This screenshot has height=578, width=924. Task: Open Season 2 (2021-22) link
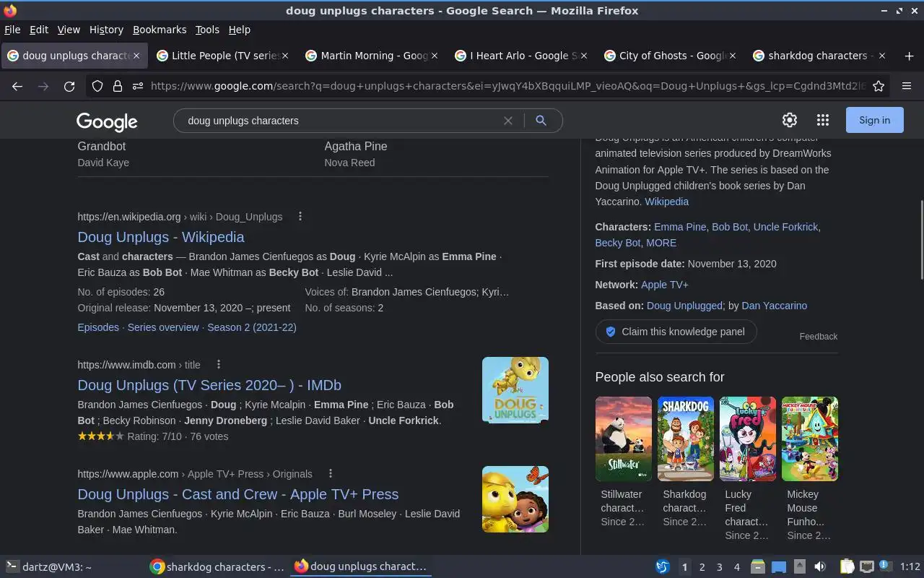(251, 327)
